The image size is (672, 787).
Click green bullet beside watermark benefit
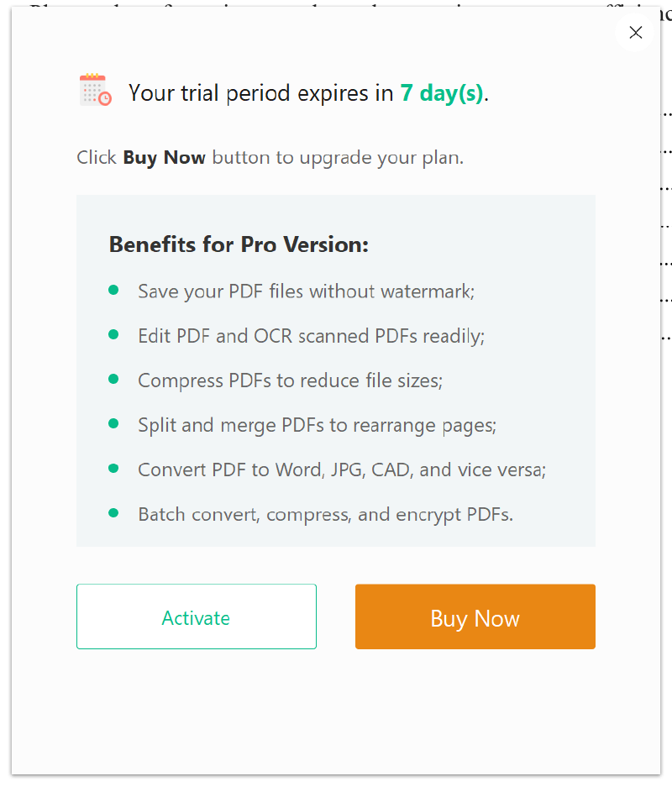click(113, 290)
